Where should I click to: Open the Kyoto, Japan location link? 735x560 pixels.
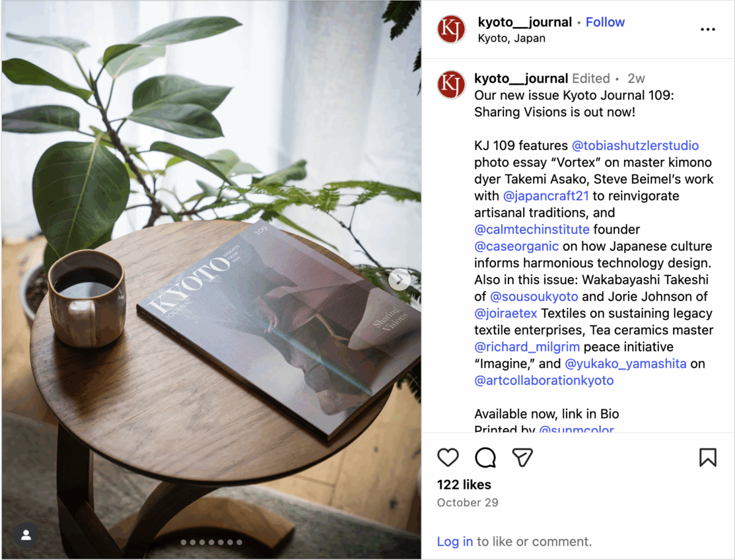click(x=511, y=38)
